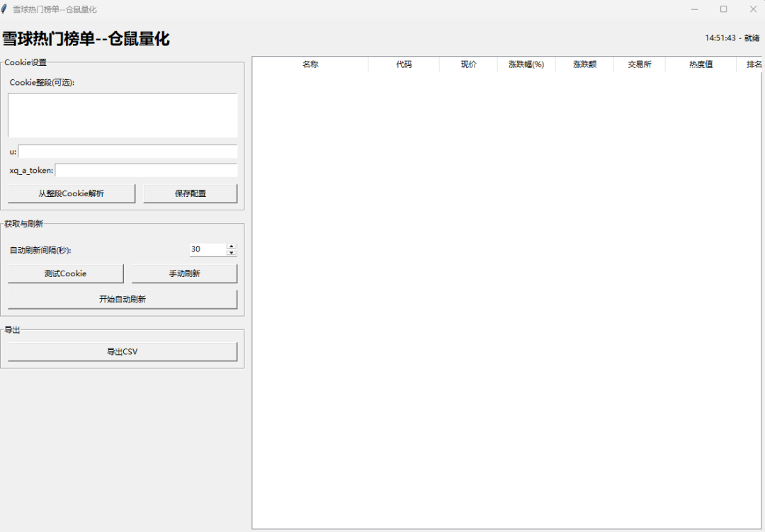Select the 涨跌额 column header

tap(584, 64)
